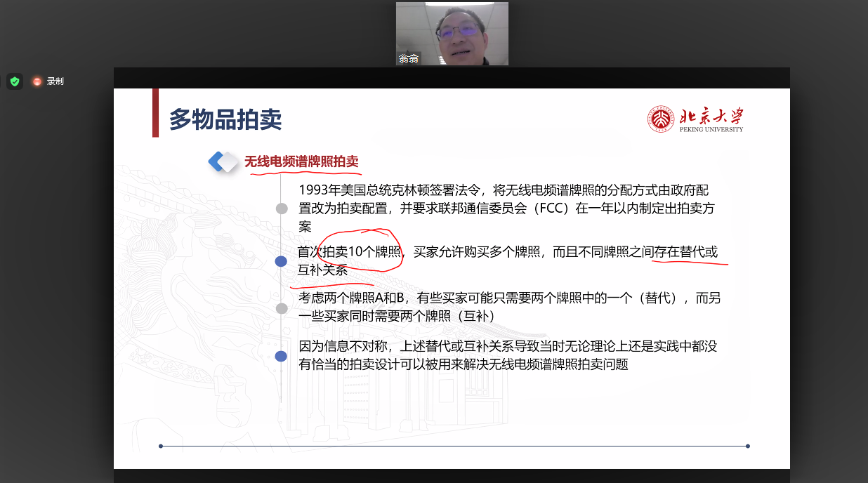
Task: Click the heading 无线电频谱牌照拍卖
Action: pyautogui.click(x=301, y=162)
